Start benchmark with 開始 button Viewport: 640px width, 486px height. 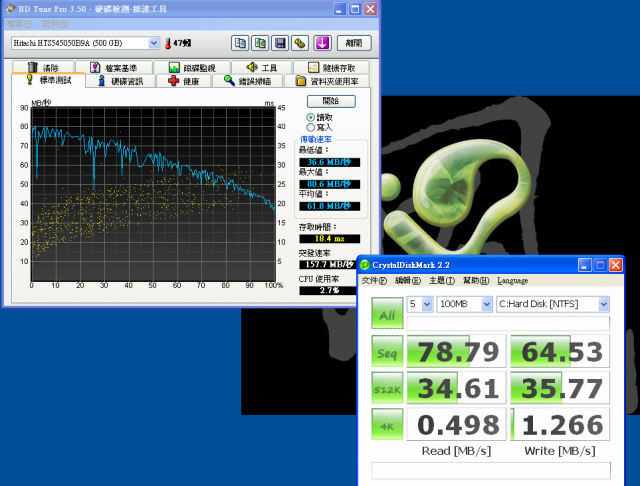pos(331,101)
